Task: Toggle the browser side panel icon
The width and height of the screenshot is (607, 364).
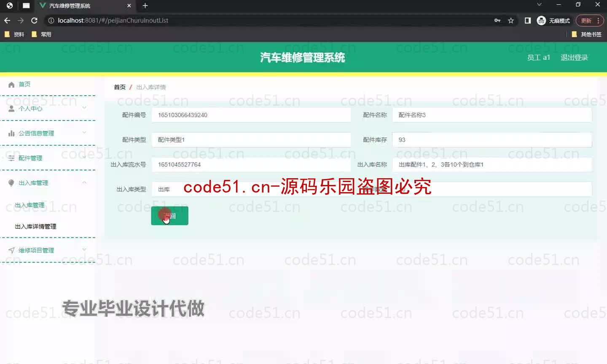Action: click(x=528, y=20)
